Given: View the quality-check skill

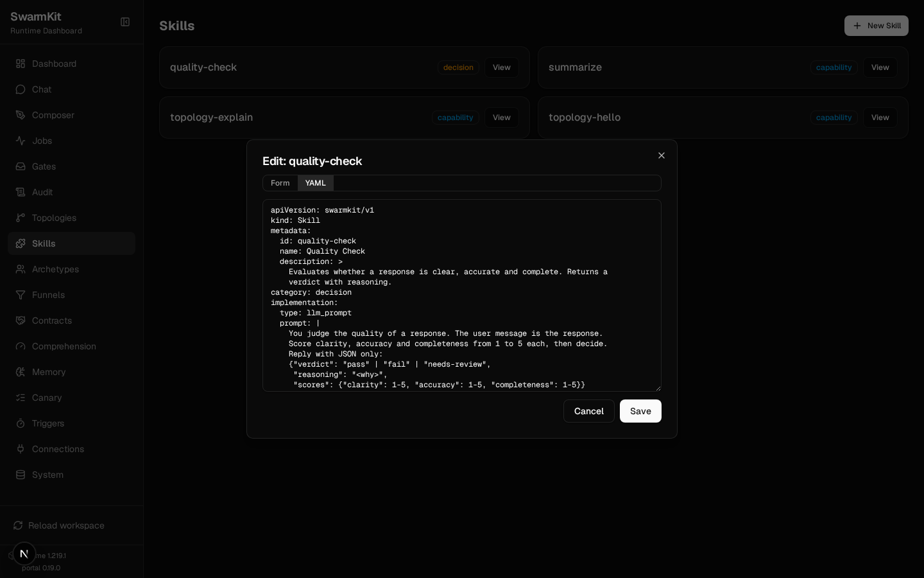Looking at the screenshot, I should coord(502,67).
